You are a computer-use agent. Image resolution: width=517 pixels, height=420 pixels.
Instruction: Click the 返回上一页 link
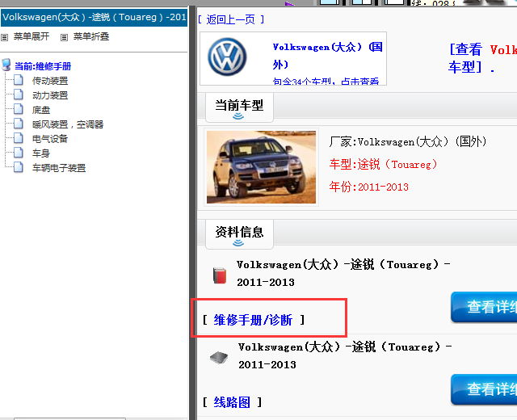(231, 19)
